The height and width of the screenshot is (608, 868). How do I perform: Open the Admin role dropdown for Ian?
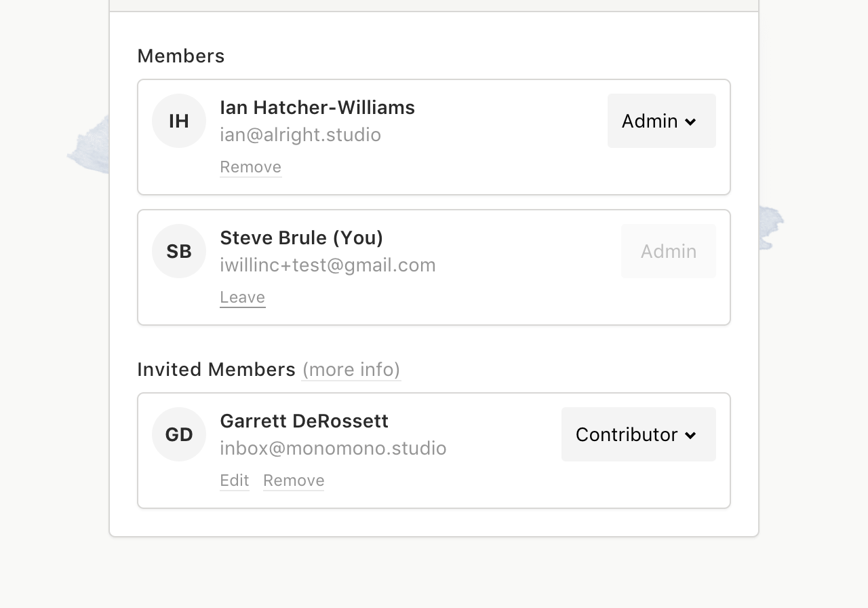tap(662, 121)
